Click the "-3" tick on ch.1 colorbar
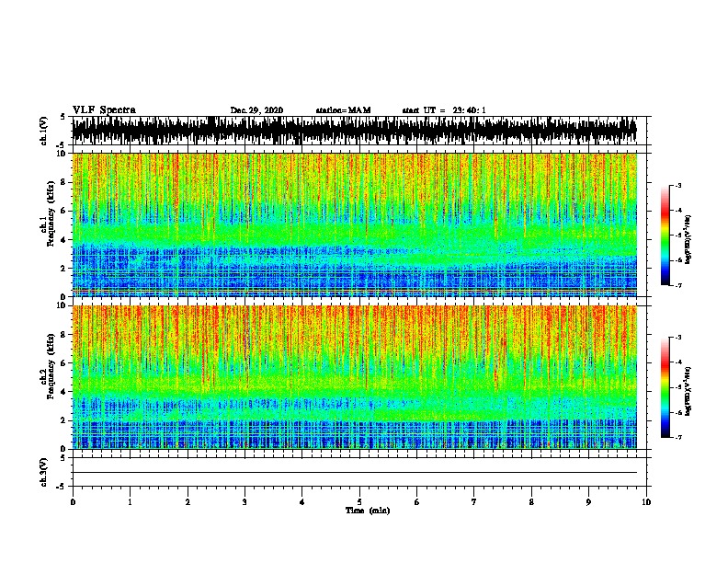The image size is (728, 563). point(678,186)
